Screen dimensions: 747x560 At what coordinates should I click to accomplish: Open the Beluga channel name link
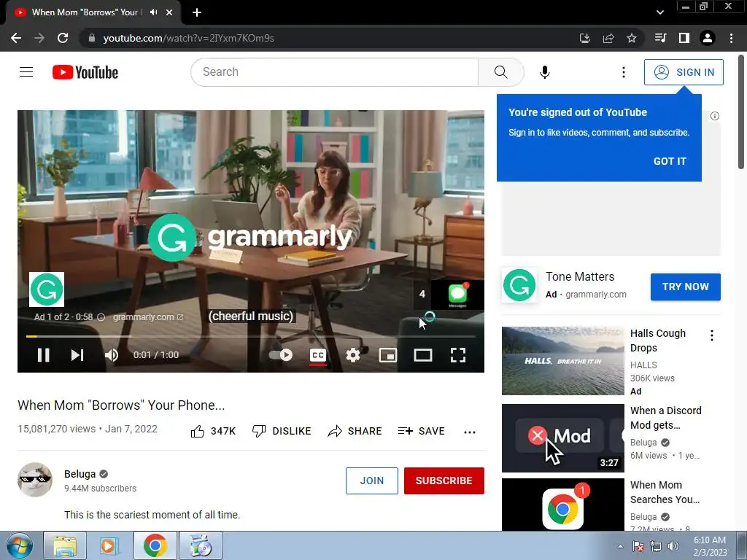tap(80, 474)
